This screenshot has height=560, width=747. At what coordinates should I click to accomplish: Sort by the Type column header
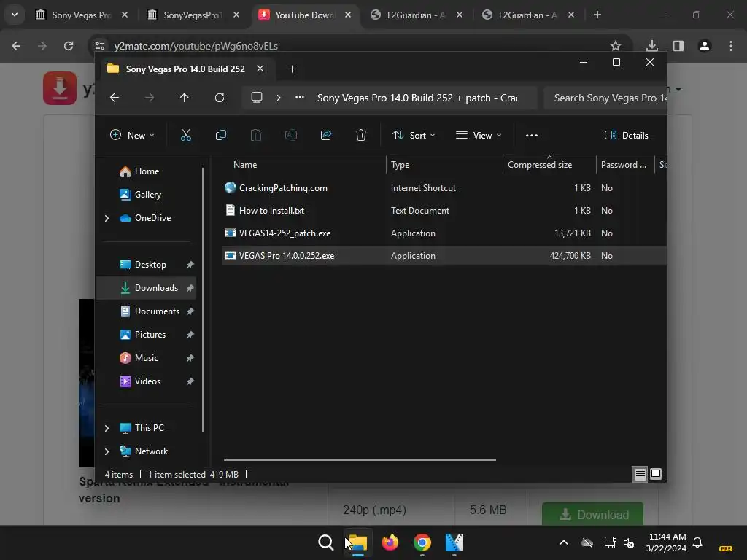(400, 165)
